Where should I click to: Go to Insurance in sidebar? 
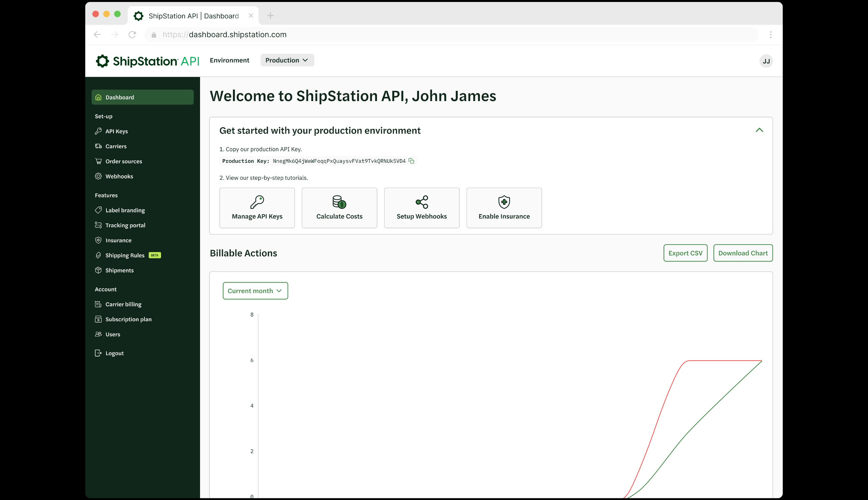(x=118, y=241)
